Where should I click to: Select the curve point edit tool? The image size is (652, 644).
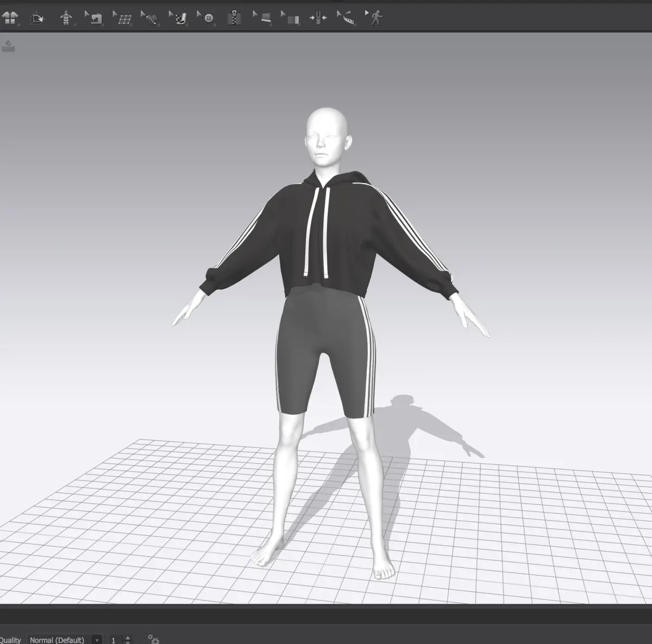[151, 18]
